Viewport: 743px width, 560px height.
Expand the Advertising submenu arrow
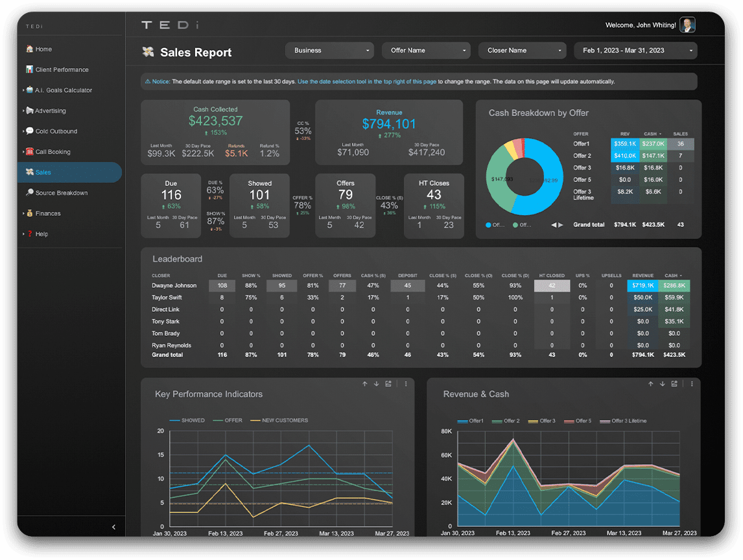pyautogui.click(x=23, y=110)
